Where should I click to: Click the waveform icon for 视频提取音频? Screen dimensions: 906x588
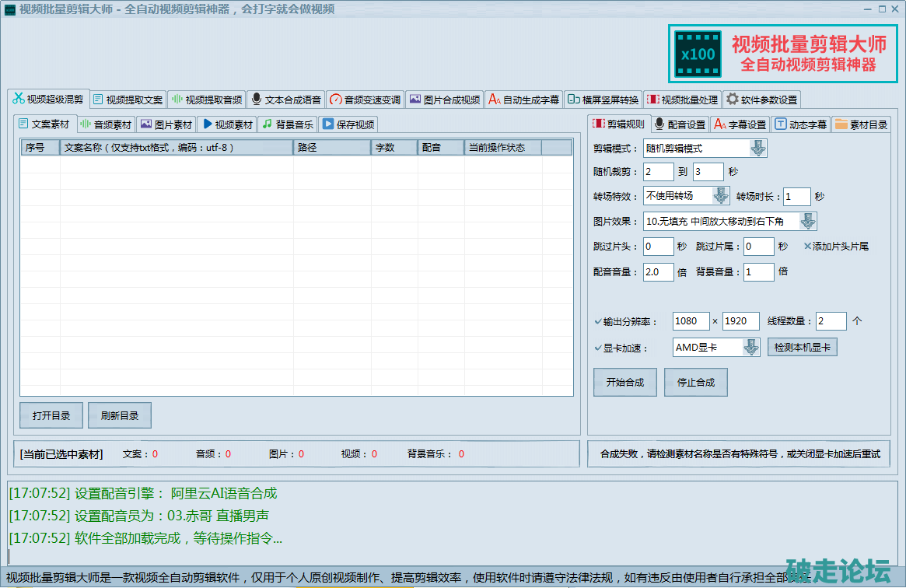point(177,100)
